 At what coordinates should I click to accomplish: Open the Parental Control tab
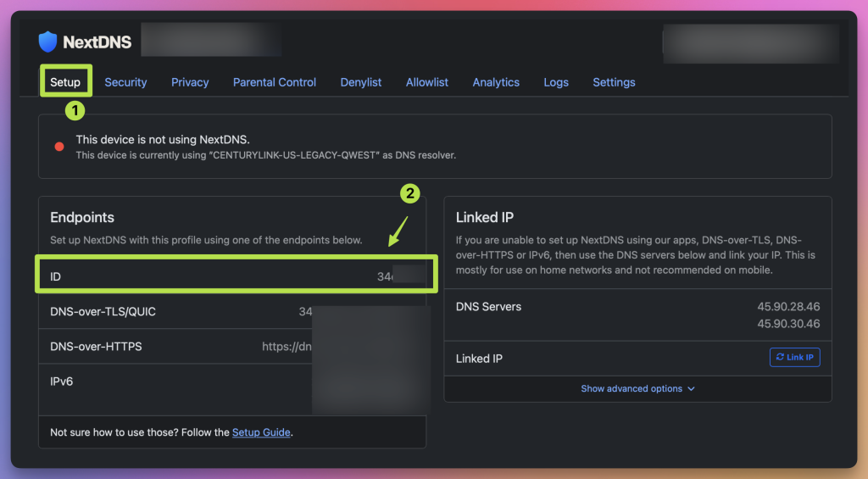[x=275, y=82]
